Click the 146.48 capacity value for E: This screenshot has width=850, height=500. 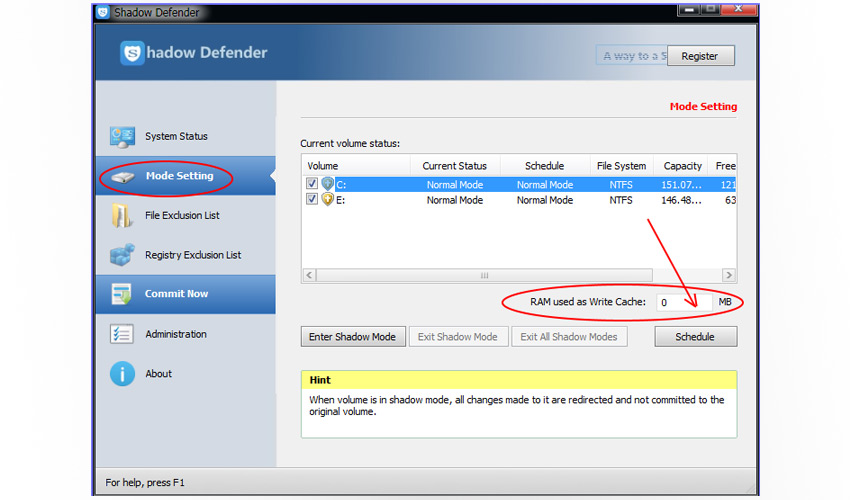[x=681, y=200]
